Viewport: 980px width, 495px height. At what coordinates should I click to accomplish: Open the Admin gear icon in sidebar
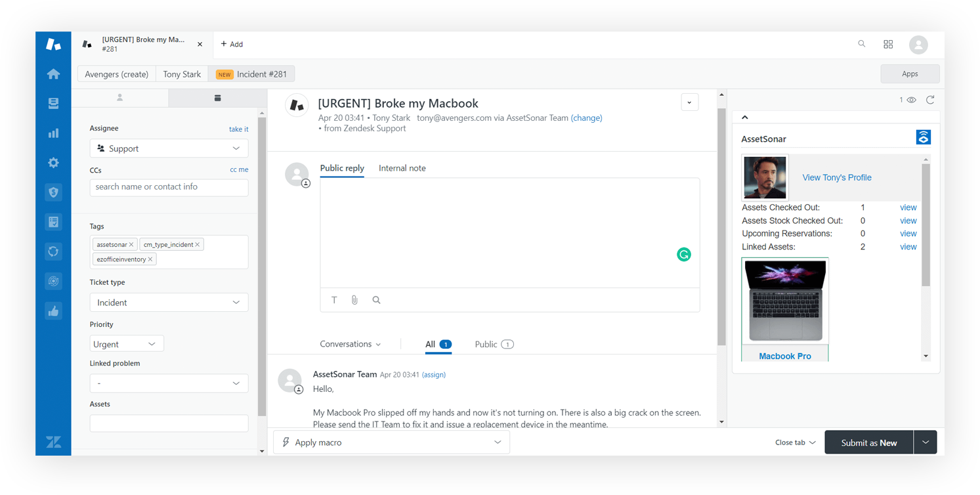click(x=53, y=162)
